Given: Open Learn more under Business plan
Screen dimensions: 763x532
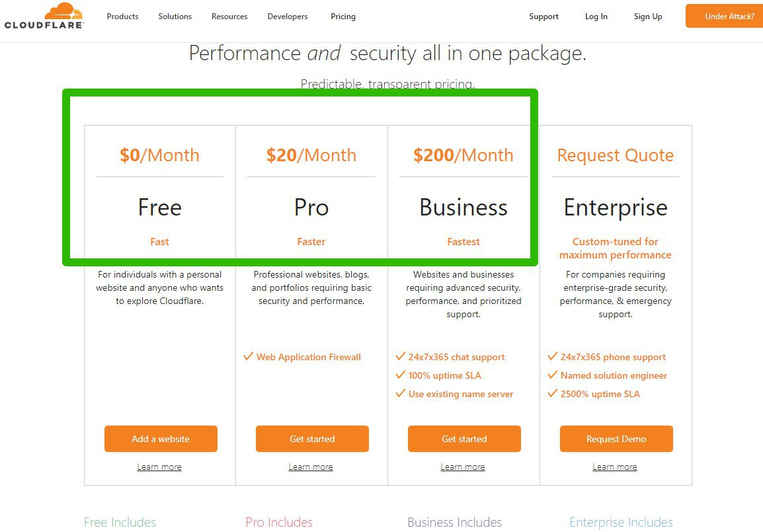Looking at the screenshot, I should pyautogui.click(x=463, y=467).
